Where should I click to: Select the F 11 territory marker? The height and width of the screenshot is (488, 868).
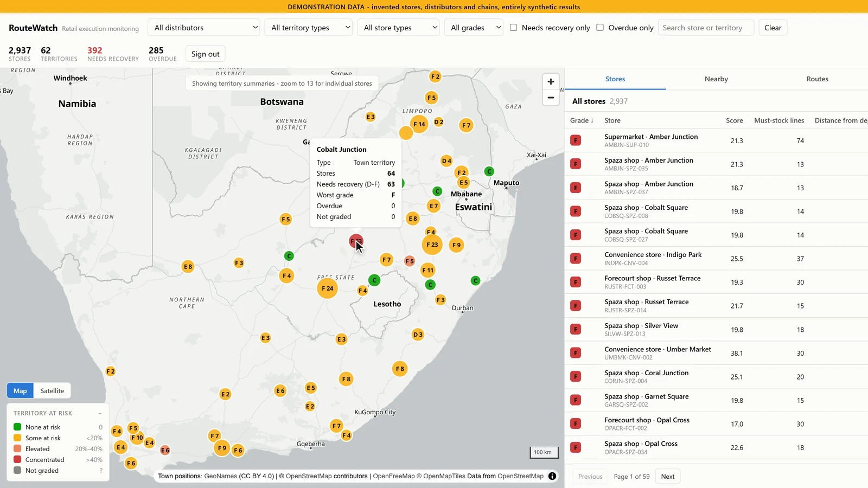point(428,270)
